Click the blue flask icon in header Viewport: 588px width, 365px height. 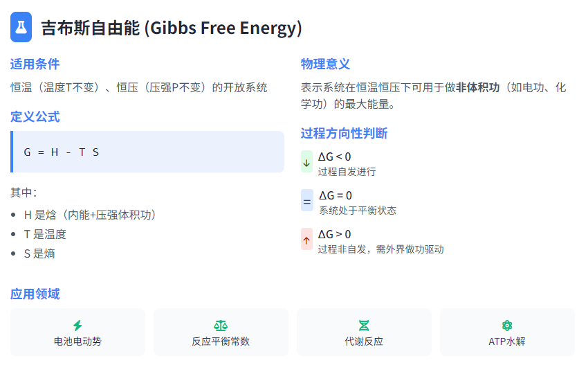21,27
